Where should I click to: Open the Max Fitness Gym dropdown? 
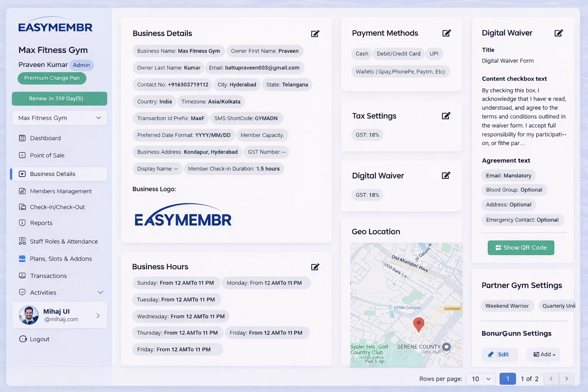tap(59, 118)
